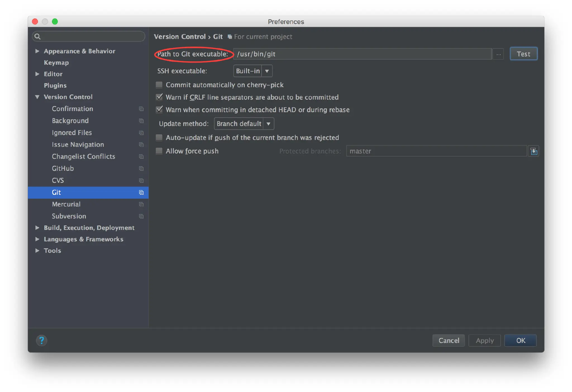
Task: Open the Keymap settings page
Action: click(56, 62)
